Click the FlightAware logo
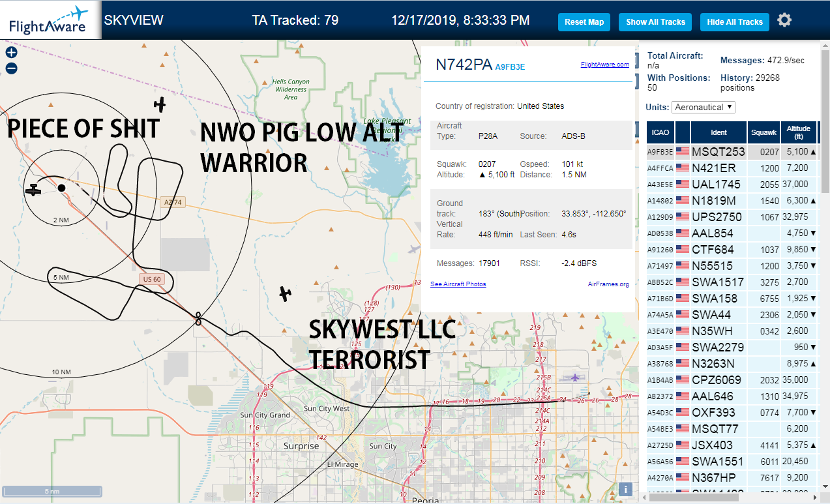Screen dimensions: 830x504 pyautogui.click(x=50, y=20)
